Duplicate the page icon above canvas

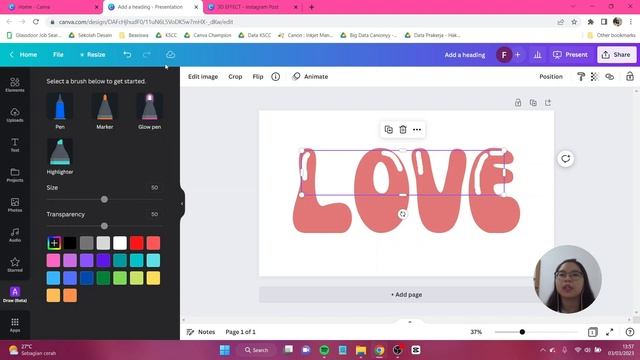(x=533, y=102)
